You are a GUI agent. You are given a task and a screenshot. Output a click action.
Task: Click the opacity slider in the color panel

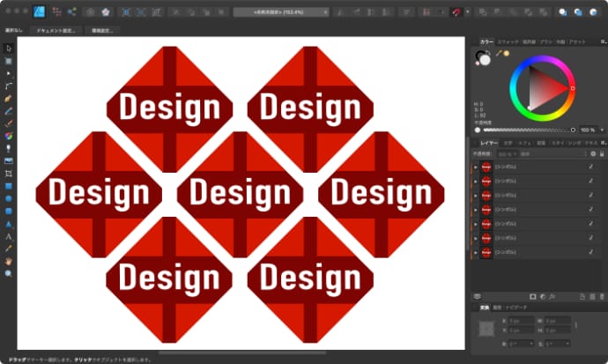[x=529, y=130]
